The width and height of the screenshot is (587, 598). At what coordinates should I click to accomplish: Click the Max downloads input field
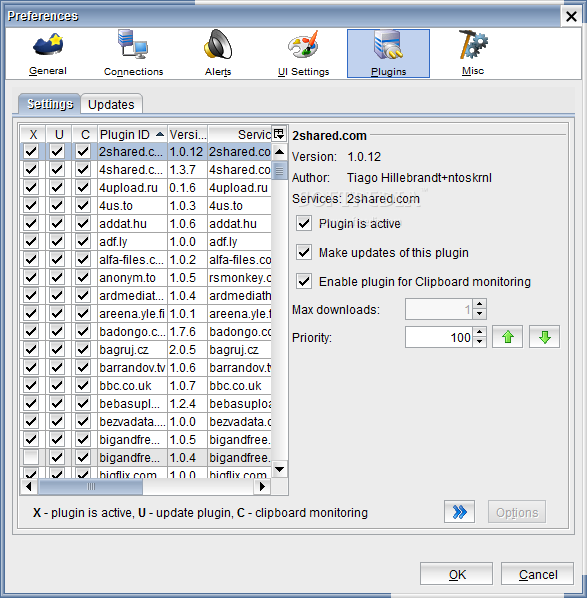439,309
